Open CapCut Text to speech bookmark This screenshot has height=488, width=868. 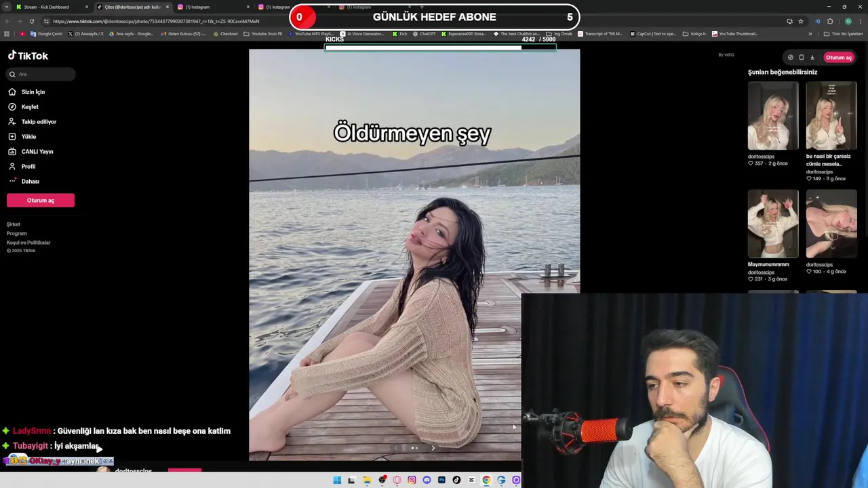(x=653, y=34)
